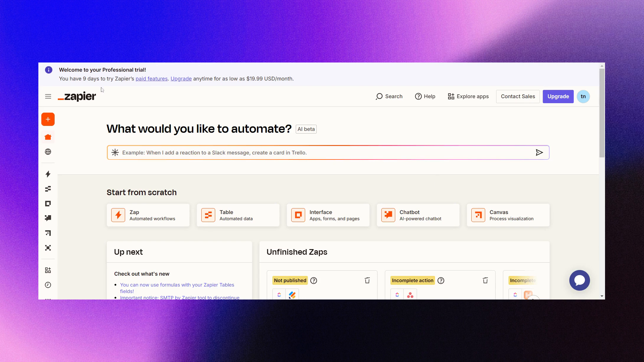Open the help chat bubble widget
Viewport: 644px width, 362px height.
tap(579, 280)
